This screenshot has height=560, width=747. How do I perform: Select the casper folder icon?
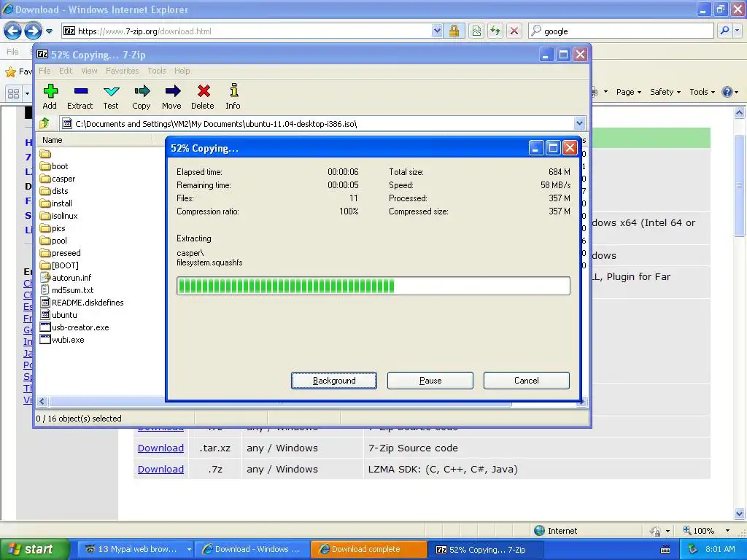point(45,179)
